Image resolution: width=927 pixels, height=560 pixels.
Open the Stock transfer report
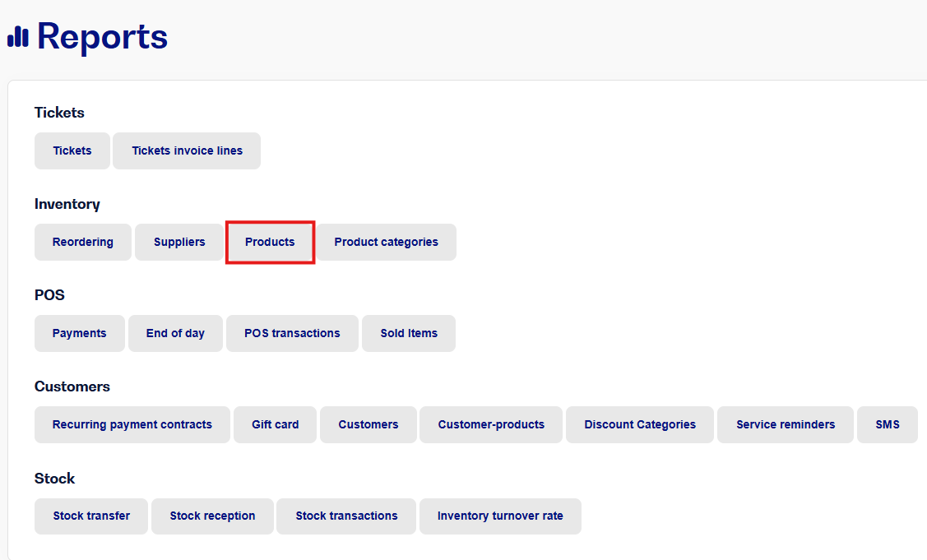[91, 516]
